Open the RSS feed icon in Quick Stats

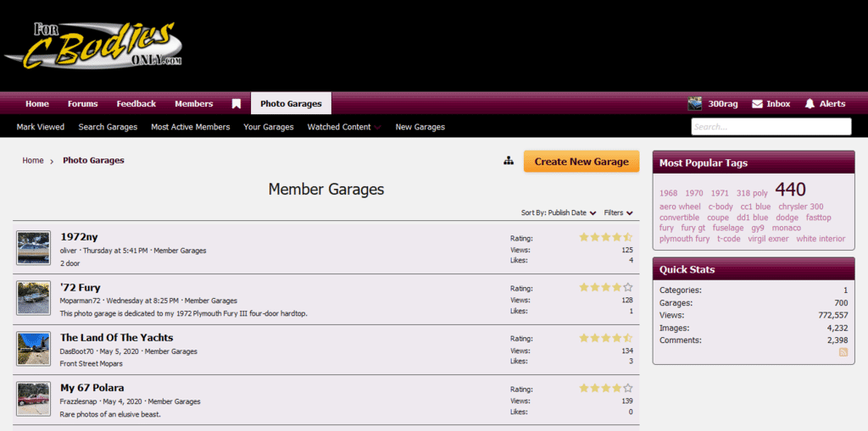(x=843, y=352)
